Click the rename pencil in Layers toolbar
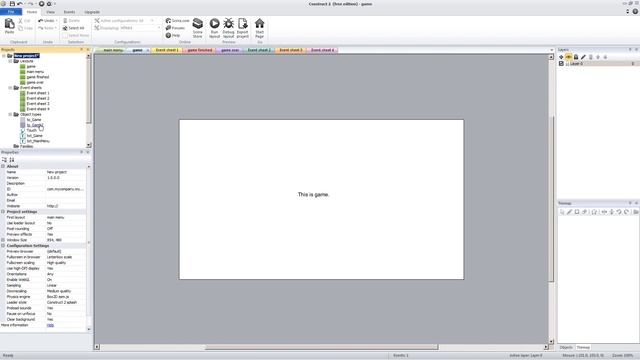The height and width of the screenshot is (360, 640). point(583,57)
